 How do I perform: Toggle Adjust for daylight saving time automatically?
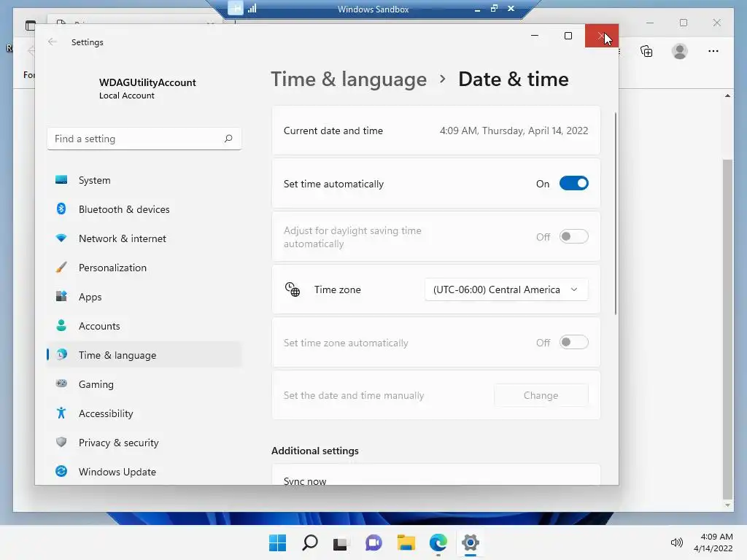point(573,237)
